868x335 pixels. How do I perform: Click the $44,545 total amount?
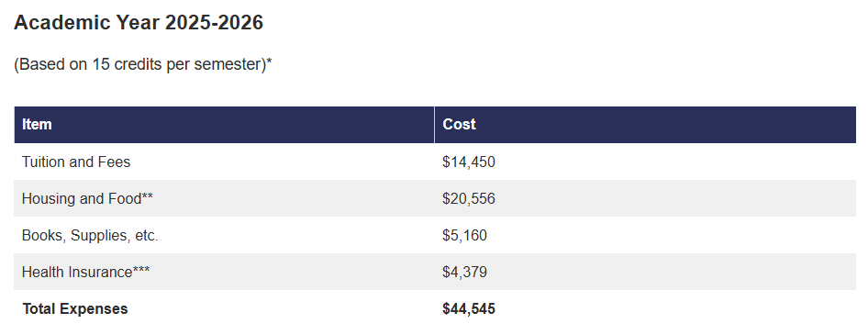(x=468, y=309)
